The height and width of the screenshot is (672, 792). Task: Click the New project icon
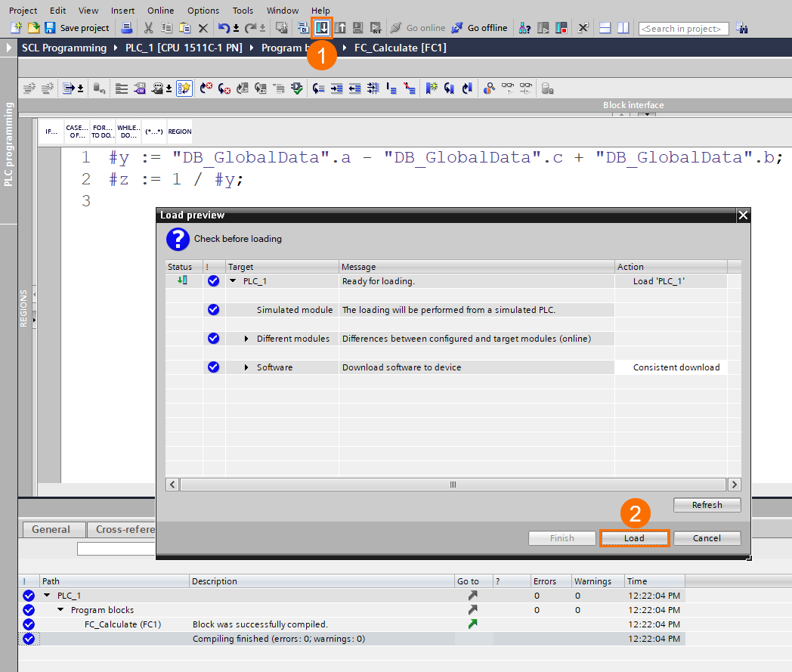tap(16, 28)
